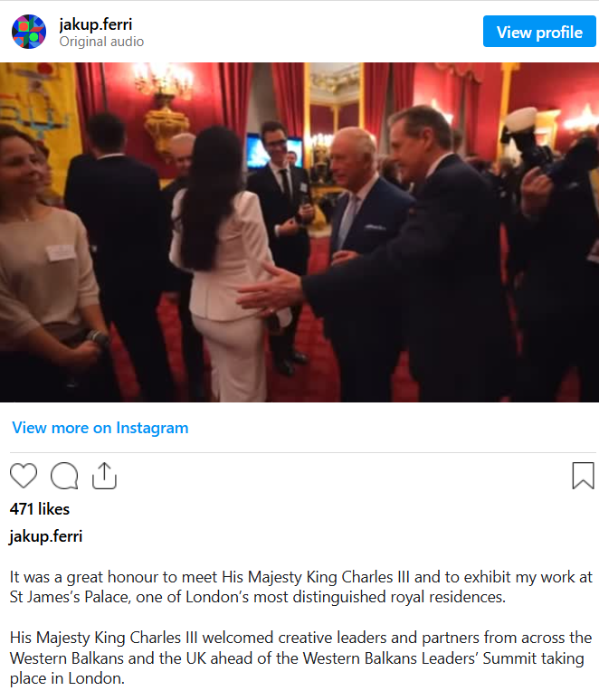The image size is (599, 700).
Task: Click the View profile button
Action: [x=539, y=32]
